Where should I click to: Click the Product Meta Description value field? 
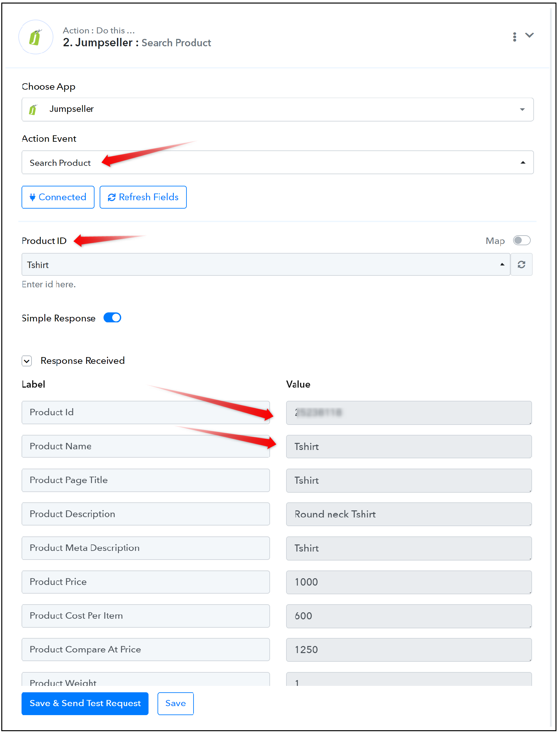tap(409, 548)
